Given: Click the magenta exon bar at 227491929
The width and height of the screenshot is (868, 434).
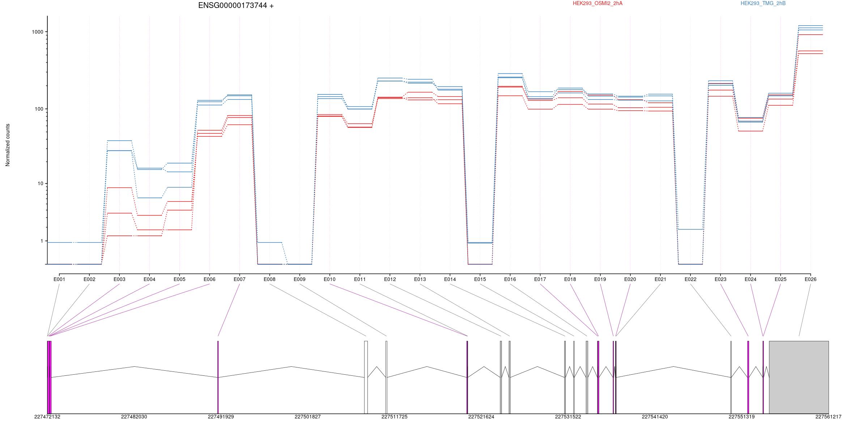Looking at the screenshot, I should (x=218, y=377).
